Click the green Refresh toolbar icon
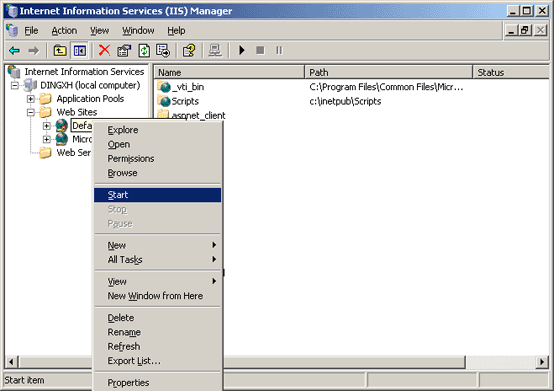Viewport: 554px width, 391px height. click(144, 51)
